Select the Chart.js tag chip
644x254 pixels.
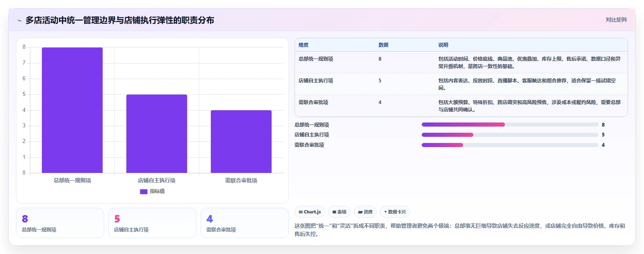click(x=310, y=212)
